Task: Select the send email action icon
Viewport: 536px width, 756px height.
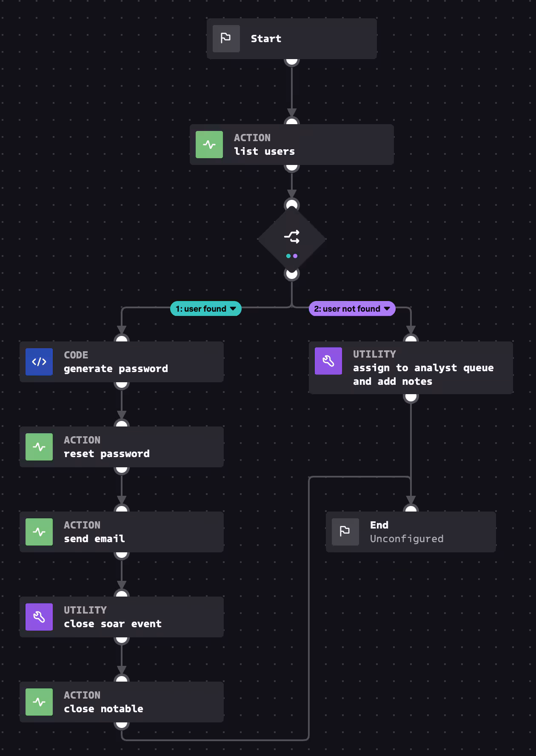Action: click(39, 532)
